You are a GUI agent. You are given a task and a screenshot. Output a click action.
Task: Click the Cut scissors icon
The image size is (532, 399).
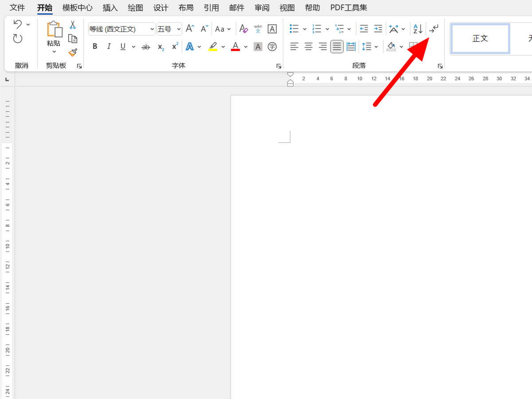pyautogui.click(x=73, y=25)
